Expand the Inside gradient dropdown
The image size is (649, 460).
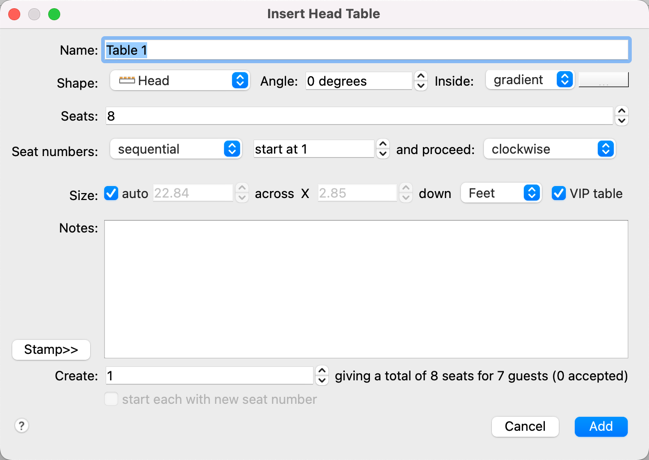[530, 80]
